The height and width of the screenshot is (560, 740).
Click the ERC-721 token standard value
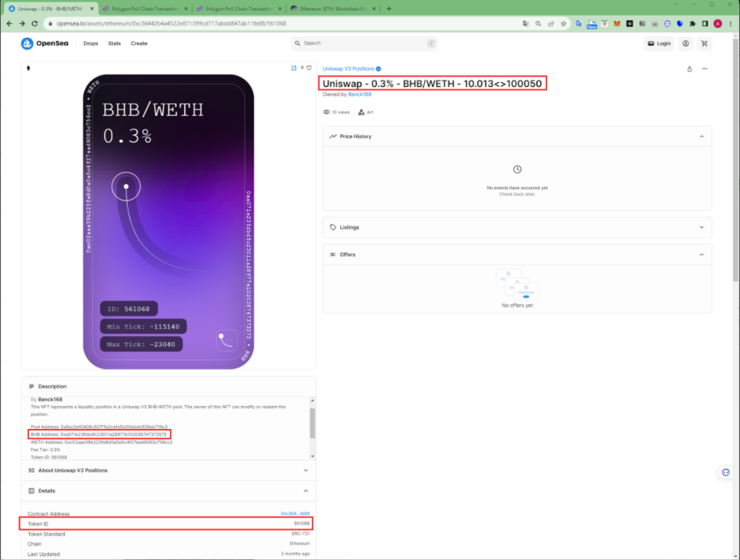(x=301, y=534)
